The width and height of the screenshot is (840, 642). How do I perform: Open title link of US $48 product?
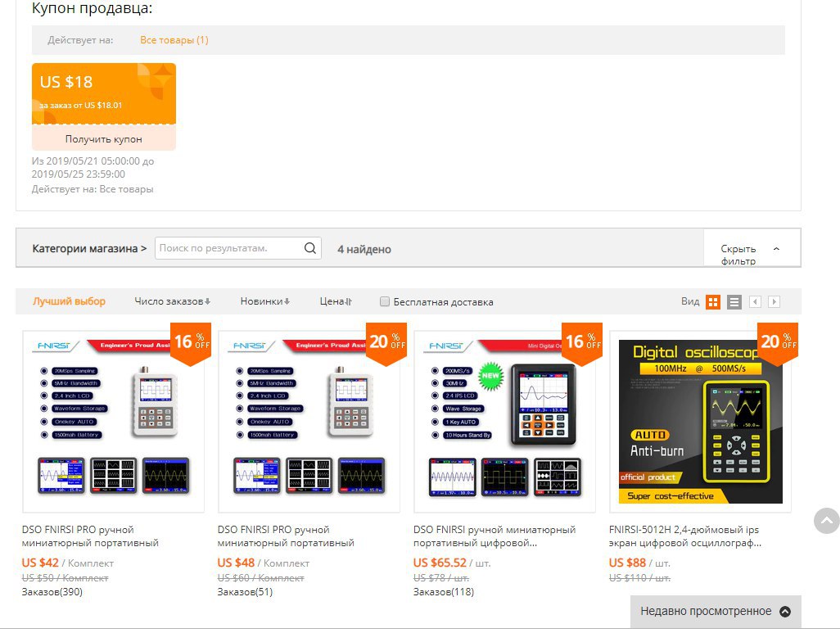[286, 536]
